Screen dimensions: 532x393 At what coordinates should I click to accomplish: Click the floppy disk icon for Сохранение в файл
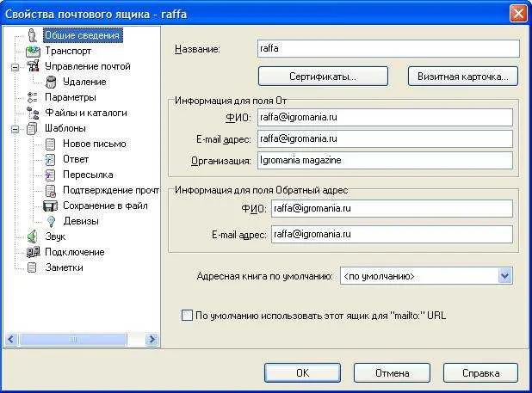(50, 206)
